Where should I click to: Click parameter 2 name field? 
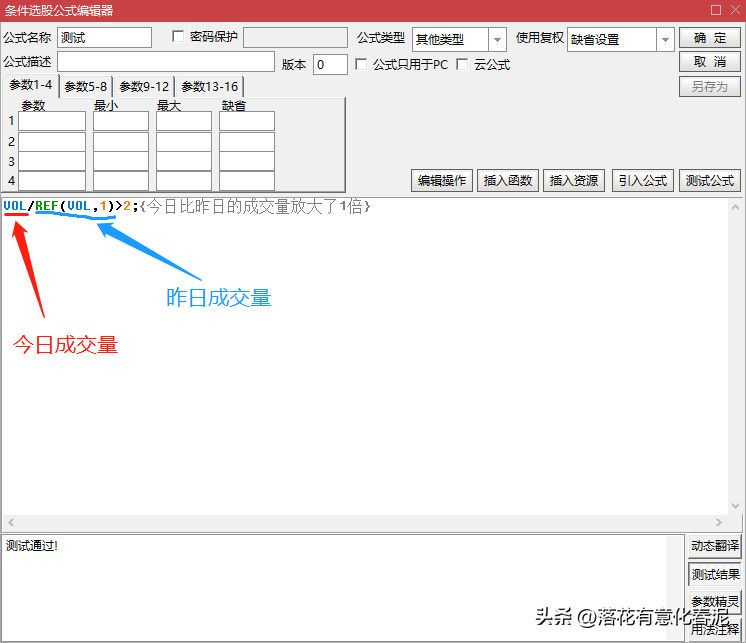[52, 142]
